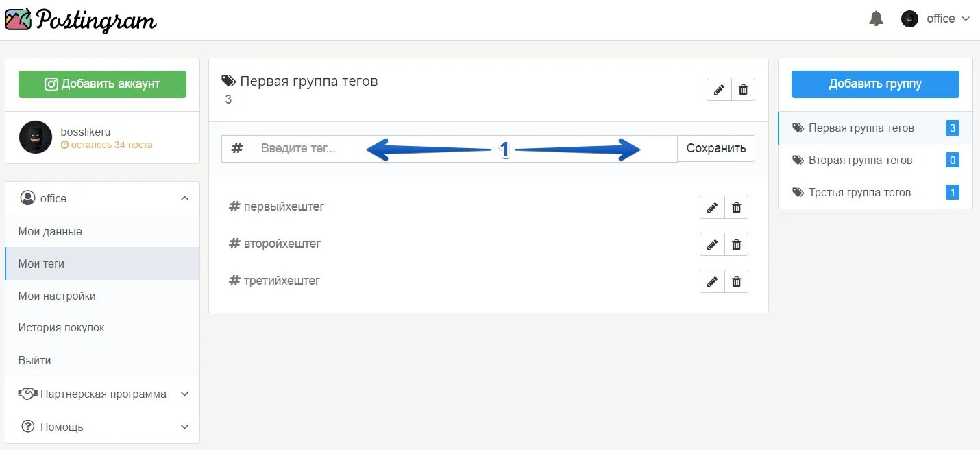The image size is (980, 450).
Task: Click the Postingram logo
Action: pos(81,19)
